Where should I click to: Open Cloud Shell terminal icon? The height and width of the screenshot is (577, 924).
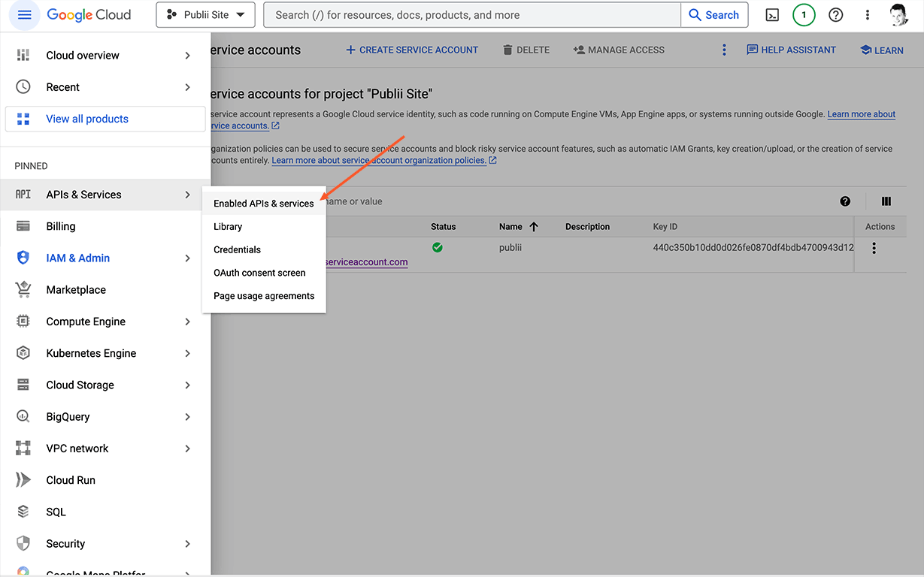click(772, 15)
